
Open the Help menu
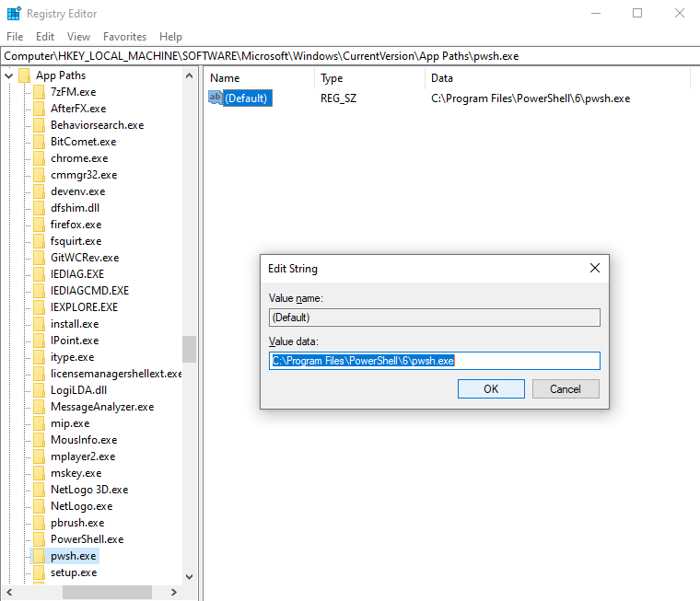tap(170, 37)
